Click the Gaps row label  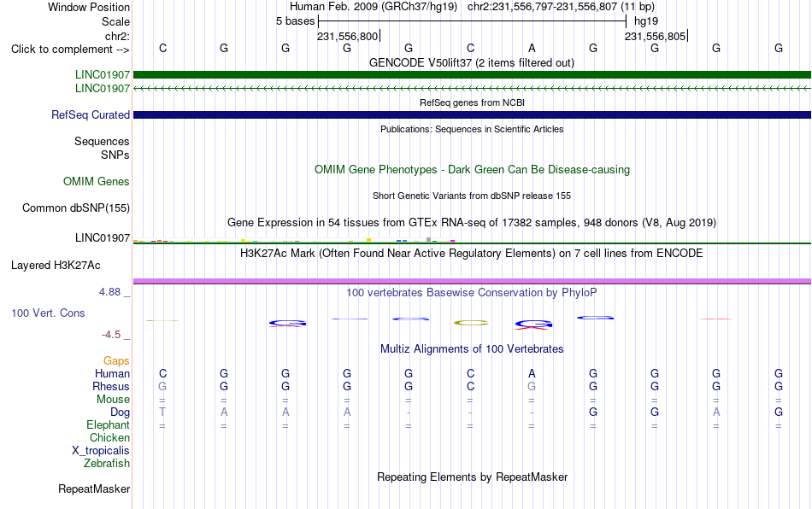[116, 360]
